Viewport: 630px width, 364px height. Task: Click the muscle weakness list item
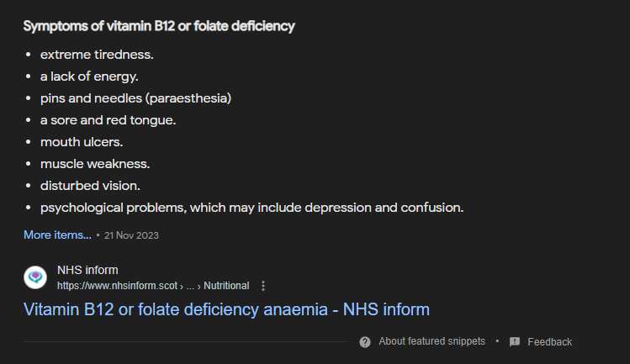95,164
